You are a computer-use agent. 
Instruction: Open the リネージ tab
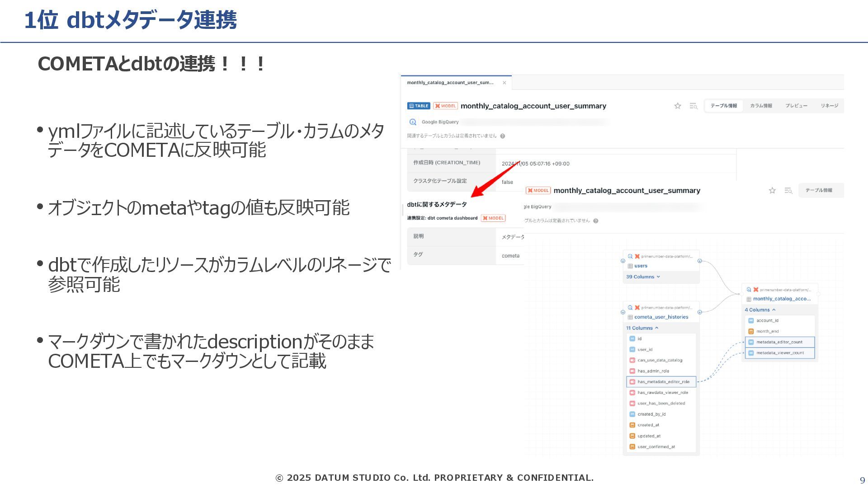click(830, 106)
